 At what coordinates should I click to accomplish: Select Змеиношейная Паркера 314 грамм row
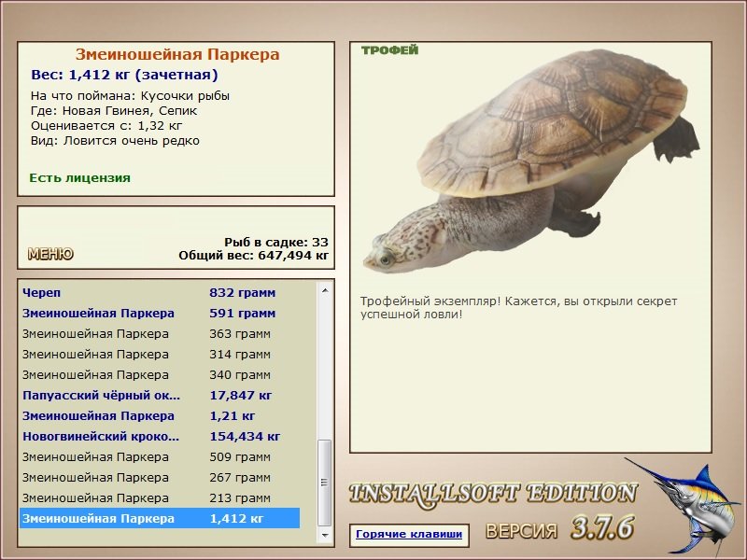[x=160, y=355]
